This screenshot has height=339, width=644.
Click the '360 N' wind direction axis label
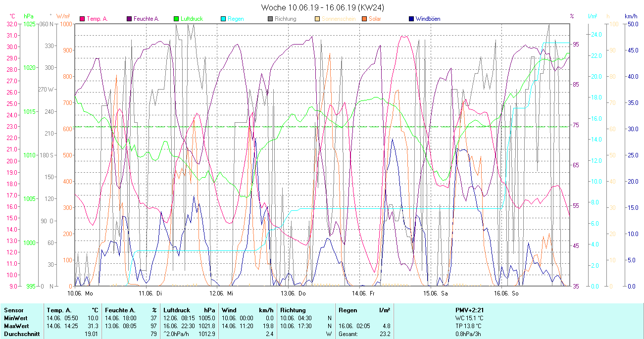click(x=47, y=24)
